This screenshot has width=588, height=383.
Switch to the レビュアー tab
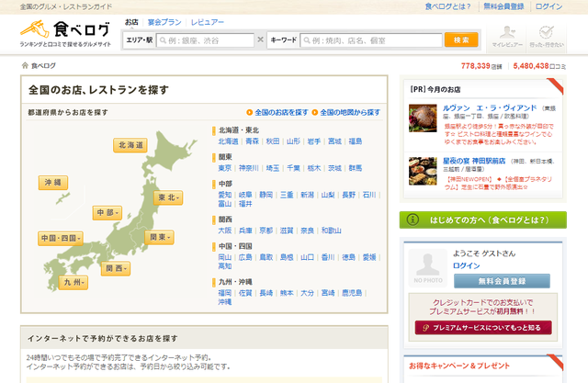point(208,22)
